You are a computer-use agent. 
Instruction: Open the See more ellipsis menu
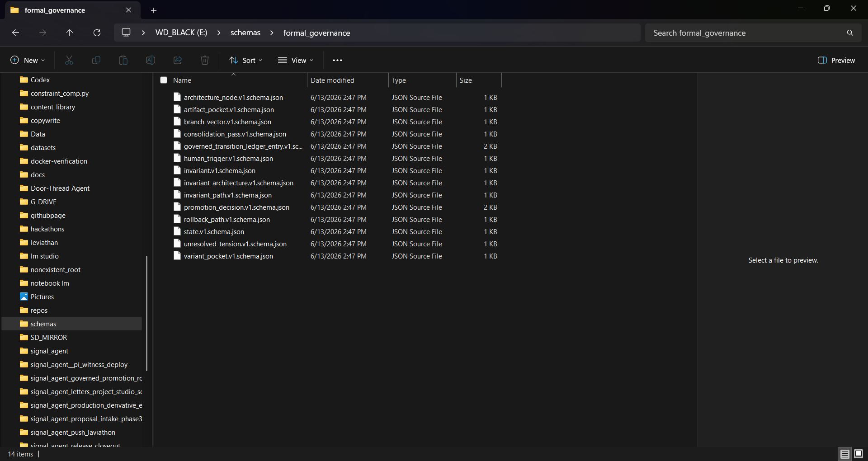pos(337,60)
